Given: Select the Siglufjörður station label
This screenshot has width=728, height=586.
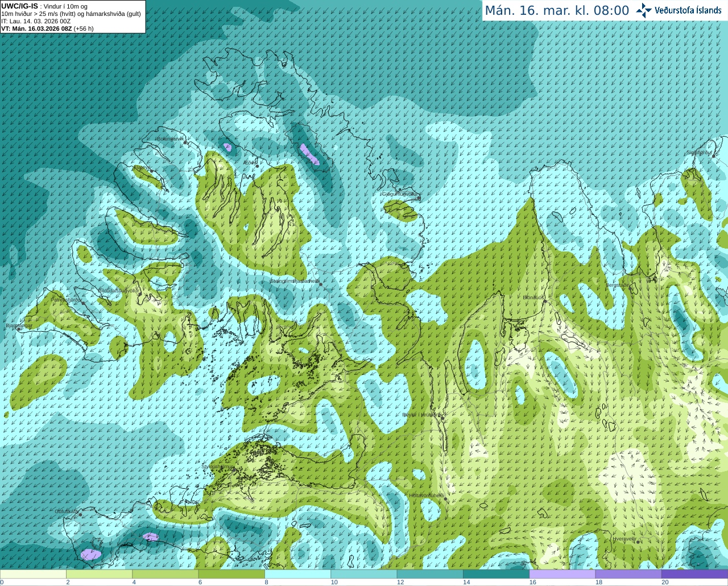Looking at the screenshot, I should click(x=699, y=152).
